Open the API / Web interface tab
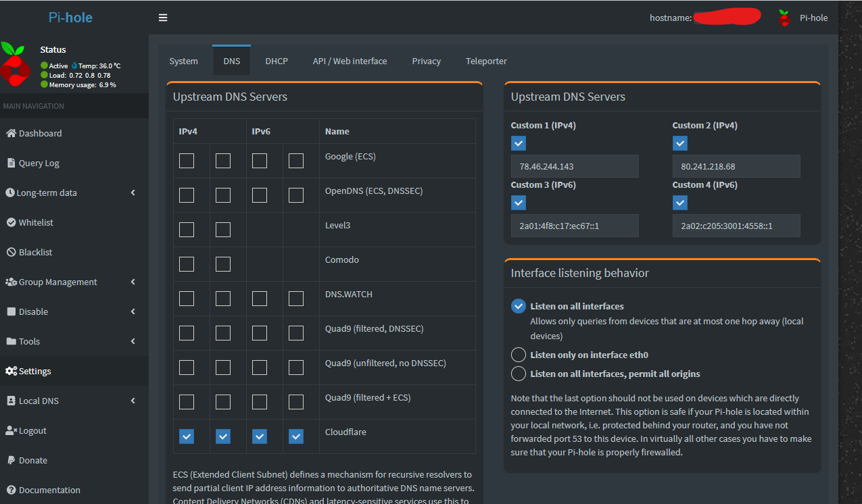 pyautogui.click(x=350, y=61)
